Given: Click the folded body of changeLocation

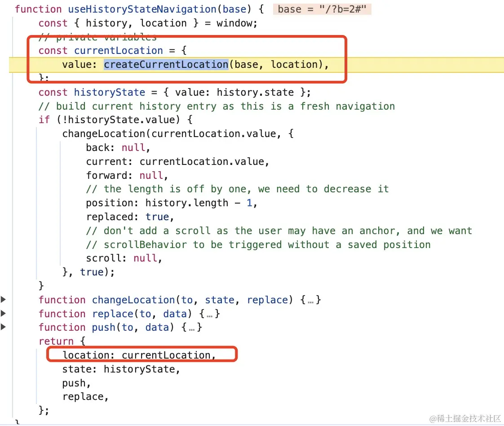Looking at the screenshot, I should (310, 300).
